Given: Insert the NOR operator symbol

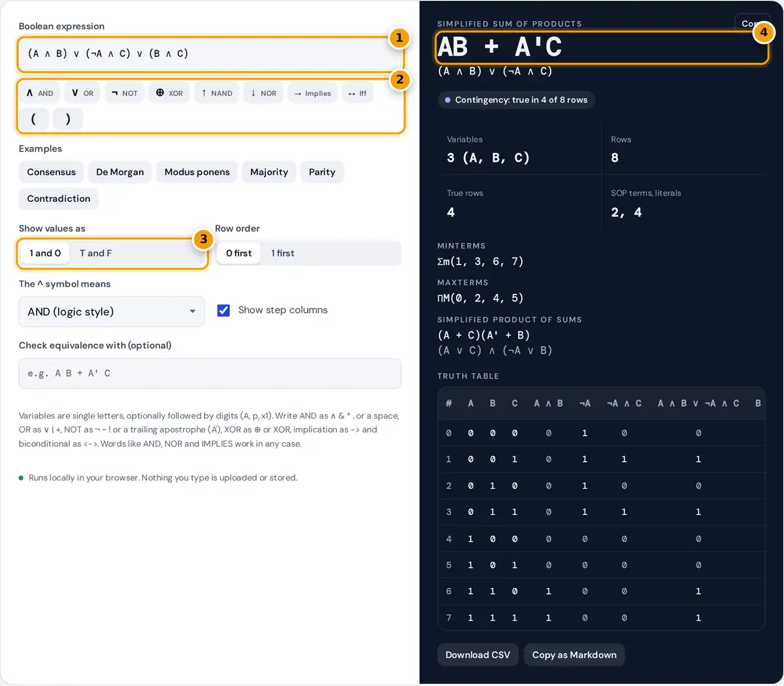Looking at the screenshot, I should pyautogui.click(x=263, y=93).
